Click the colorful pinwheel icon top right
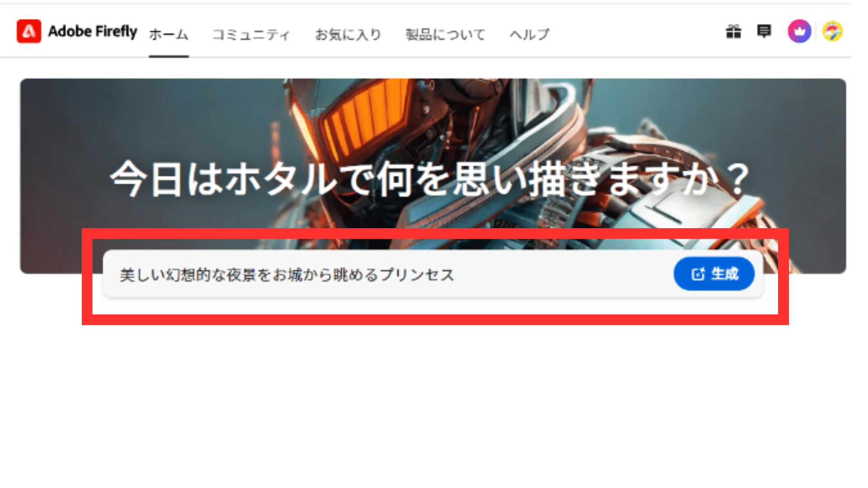Viewport: 868px width, 488px height. point(834,31)
